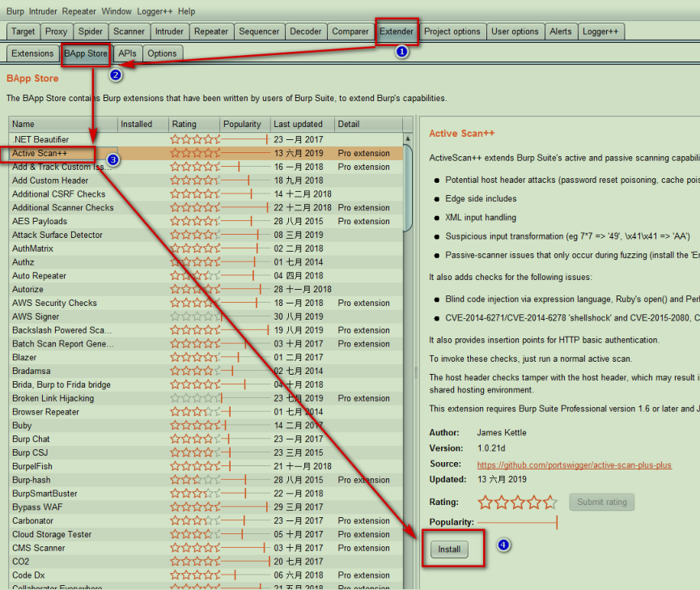Select the Active Scan++ row

(x=206, y=153)
